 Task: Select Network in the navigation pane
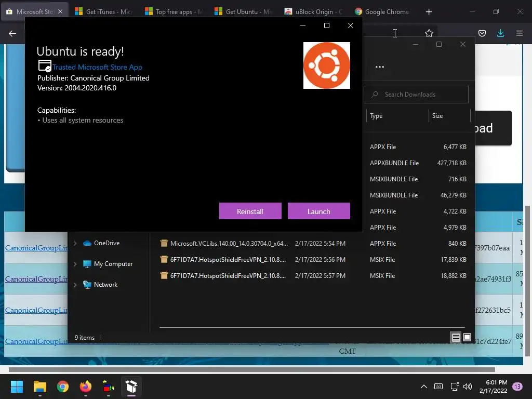point(105,285)
